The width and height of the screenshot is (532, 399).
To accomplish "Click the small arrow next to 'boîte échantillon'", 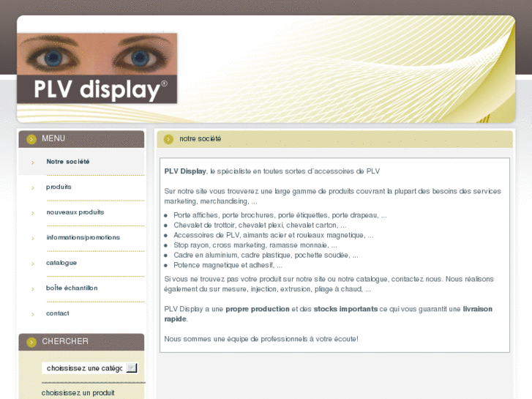I will 33,289.
